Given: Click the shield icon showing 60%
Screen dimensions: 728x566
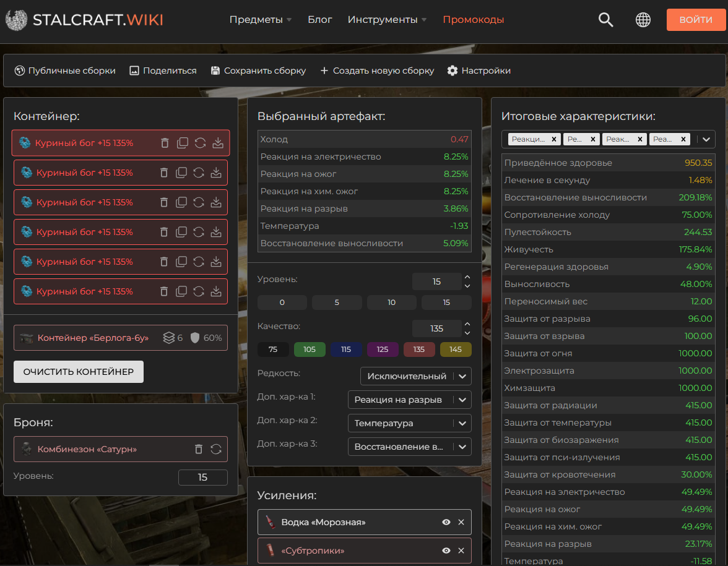Looking at the screenshot, I should (195, 338).
